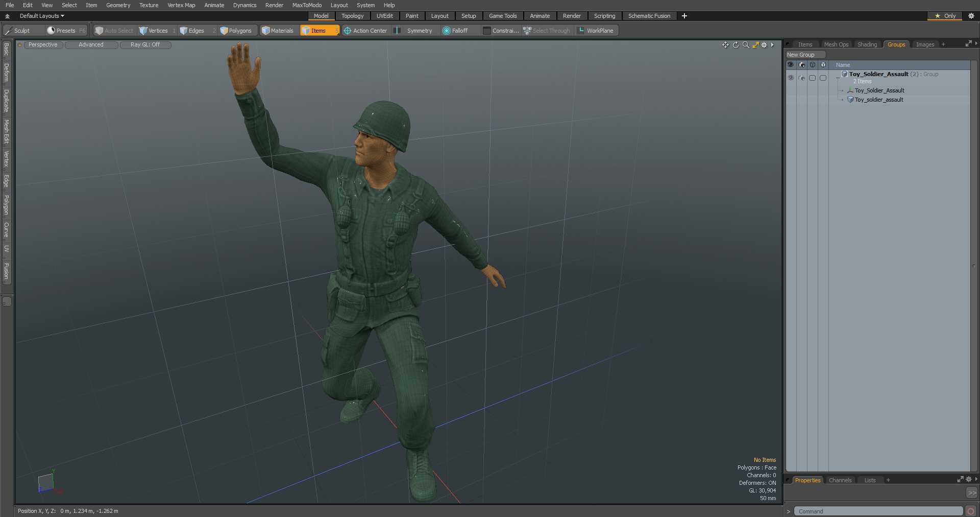Click the New Group button
Screen dimensions: 980x517
click(x=805, y=55)
